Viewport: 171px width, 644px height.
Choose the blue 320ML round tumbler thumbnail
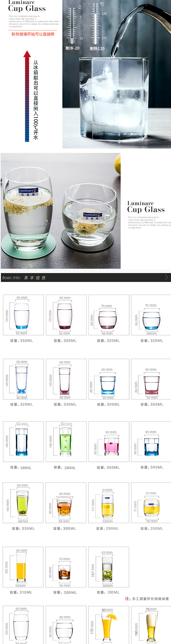pos(151,315)
